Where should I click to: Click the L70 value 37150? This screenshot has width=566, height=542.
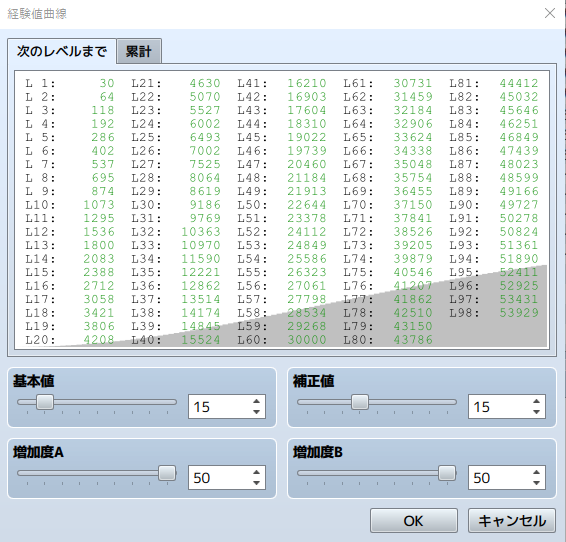click(413, 205)
